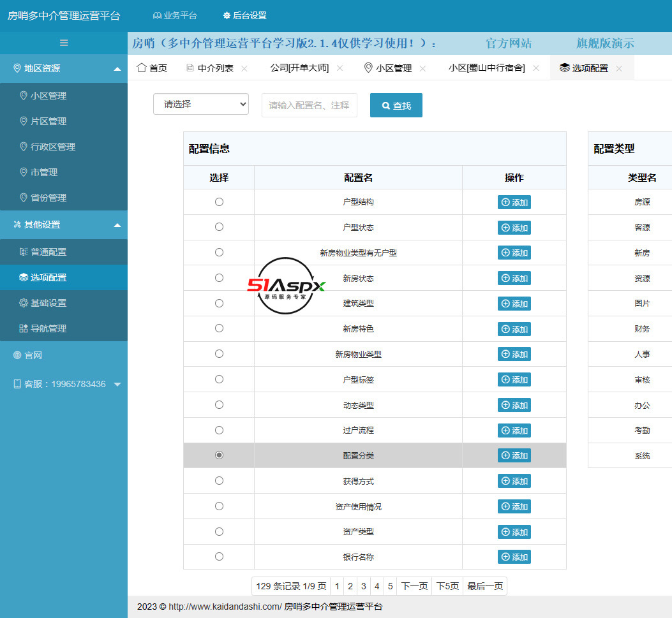This screenshot has width=672, height=618.
Task: Close the 中介列表 tab
Action: pos(244,68)
